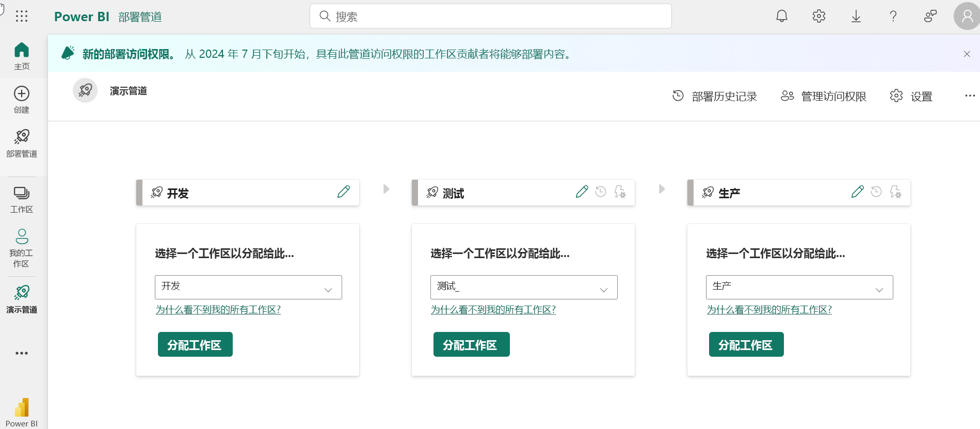Open the help question mark icon
This screenshot has width=980, height=429.
[893, 16]
